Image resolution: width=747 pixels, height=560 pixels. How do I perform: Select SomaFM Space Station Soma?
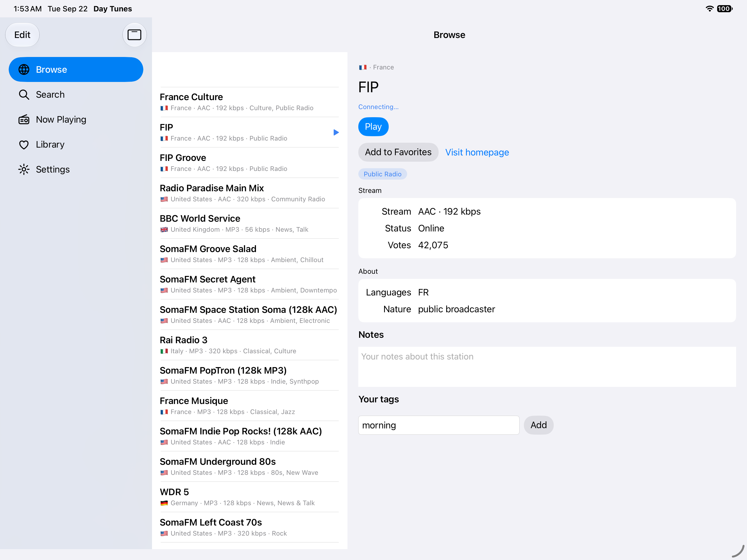coord(249,315)
